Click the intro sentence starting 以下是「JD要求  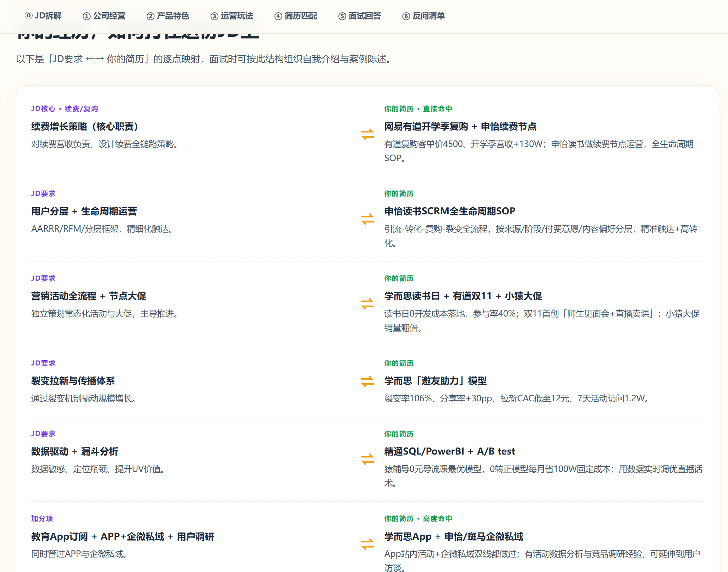pos(205,59)
